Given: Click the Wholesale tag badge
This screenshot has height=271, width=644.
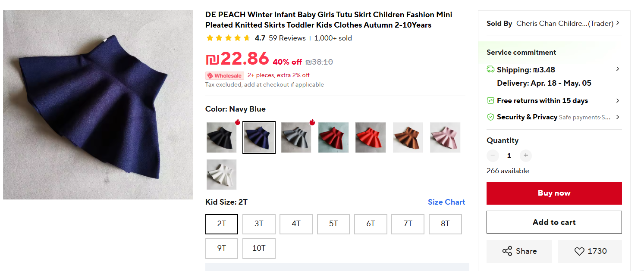Looking at the screenshot, I should click(x=225, y=75).
